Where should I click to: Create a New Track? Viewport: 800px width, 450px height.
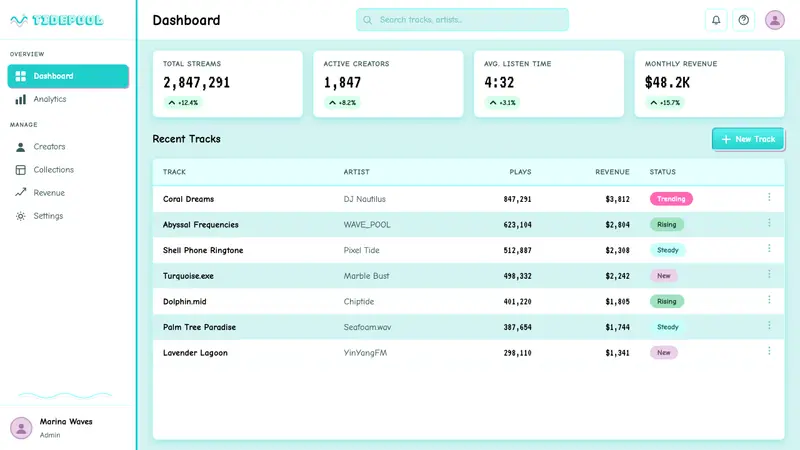coord(748,139)
